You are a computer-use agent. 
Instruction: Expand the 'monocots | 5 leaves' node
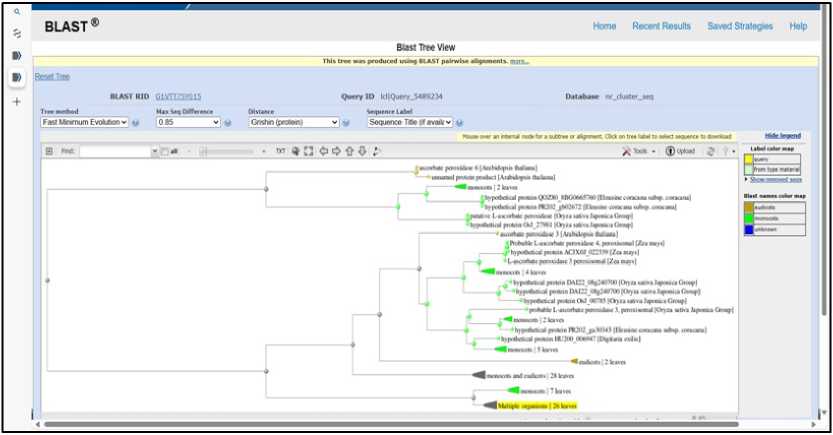[500, 349]
